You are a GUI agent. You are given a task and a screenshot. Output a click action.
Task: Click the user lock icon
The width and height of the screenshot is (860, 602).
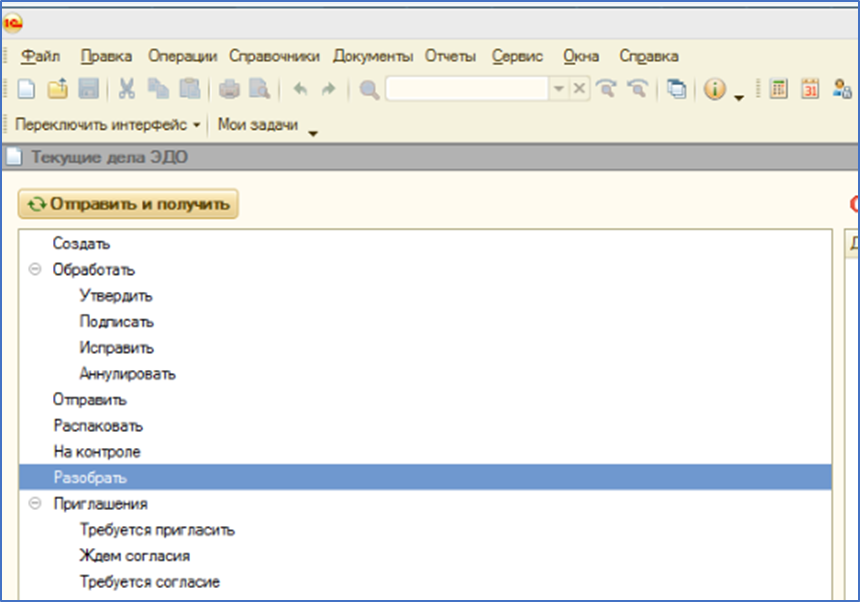click(x=842, y=88)
